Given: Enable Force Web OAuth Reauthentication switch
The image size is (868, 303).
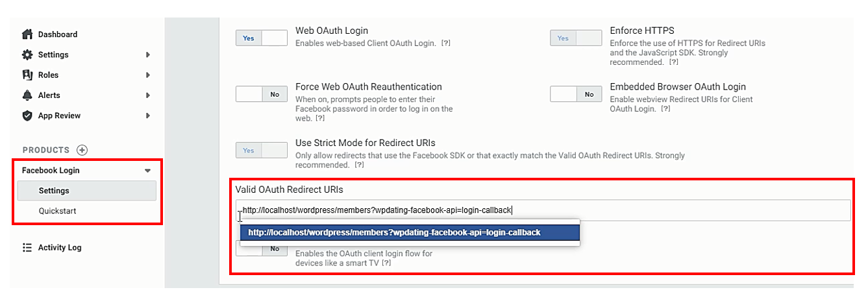Looking at the screenshot, I should coord(261,94).
